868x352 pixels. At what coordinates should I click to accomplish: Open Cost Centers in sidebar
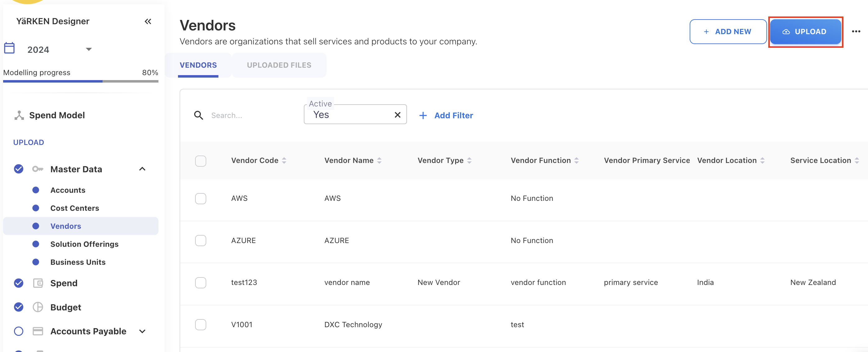75,208
